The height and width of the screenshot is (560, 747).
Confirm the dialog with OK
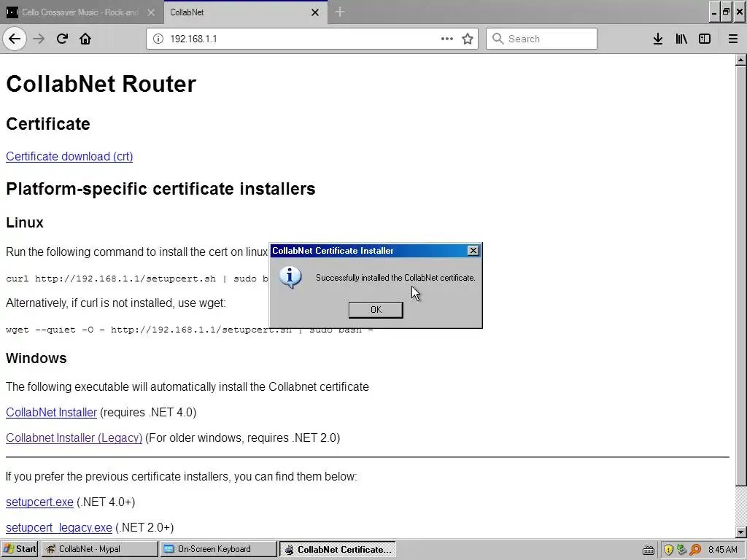376,309
